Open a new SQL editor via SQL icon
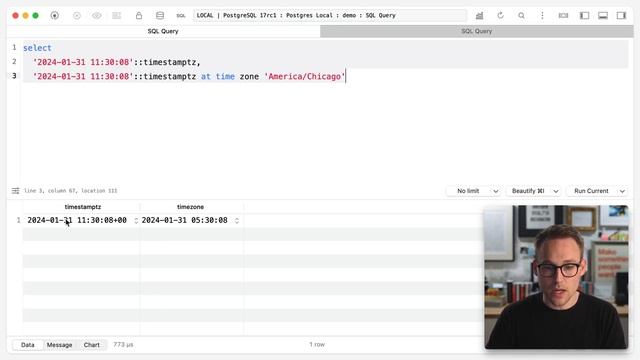The width and height of the screenshot is (640, 360). point(181,16)
